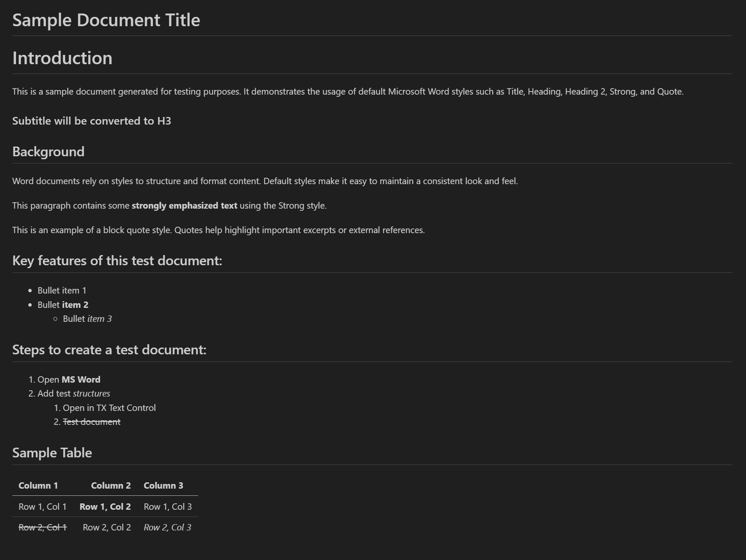
Task: Click the italic Row 2, Col 3 cell
Action: pyautogui.click(x=167, y=527)
